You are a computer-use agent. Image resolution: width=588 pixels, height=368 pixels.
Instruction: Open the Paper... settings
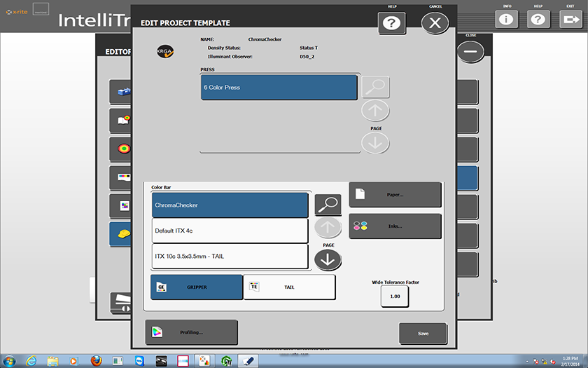(395, 195)
